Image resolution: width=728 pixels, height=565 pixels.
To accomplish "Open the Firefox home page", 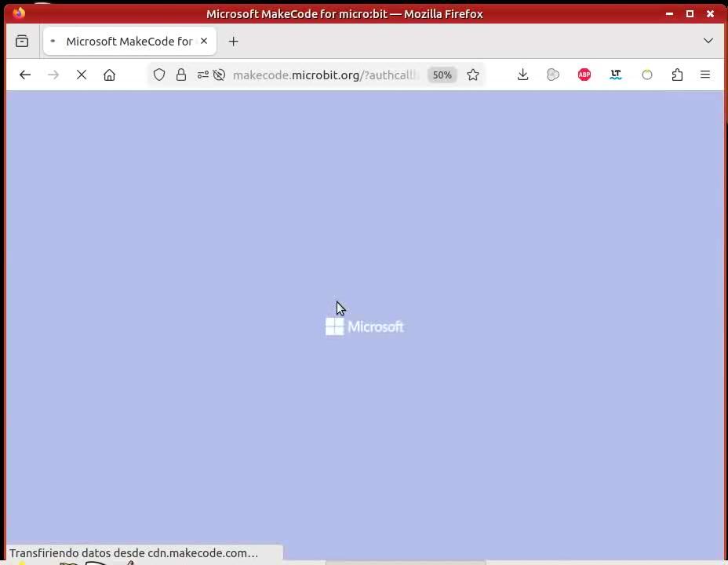I will 109,75.
